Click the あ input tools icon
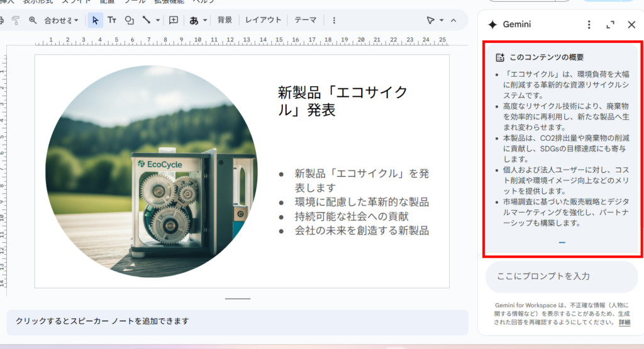 tap(194, 20)
